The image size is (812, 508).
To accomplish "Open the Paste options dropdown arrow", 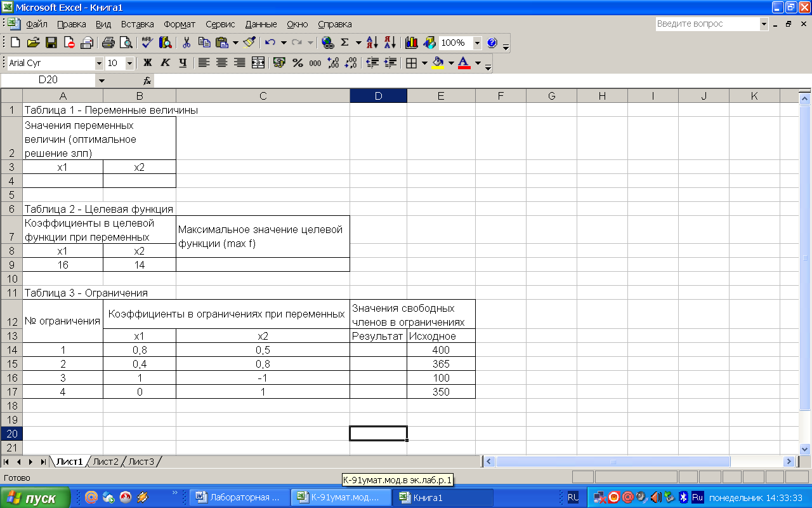I will coord(236,43).
